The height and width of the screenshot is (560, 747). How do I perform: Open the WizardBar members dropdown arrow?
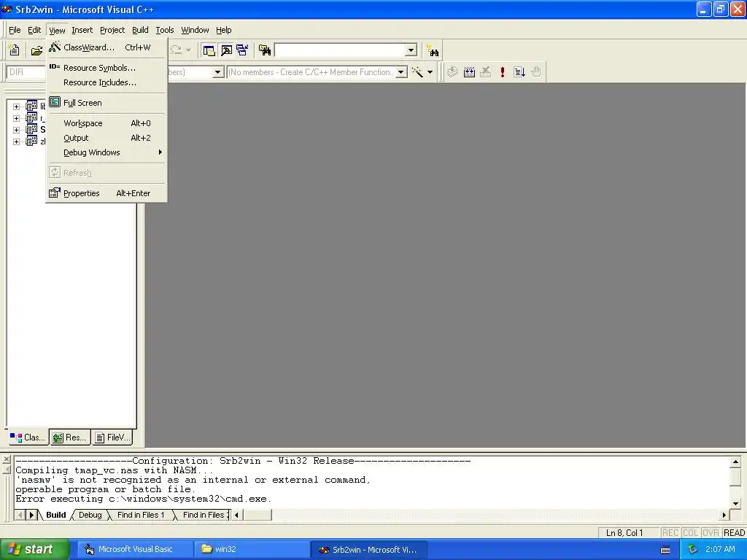pos(402,72)
